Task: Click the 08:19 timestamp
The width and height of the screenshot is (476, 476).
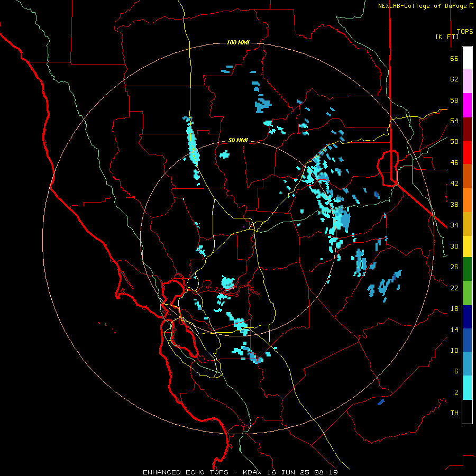Action: tap(326, 472)
